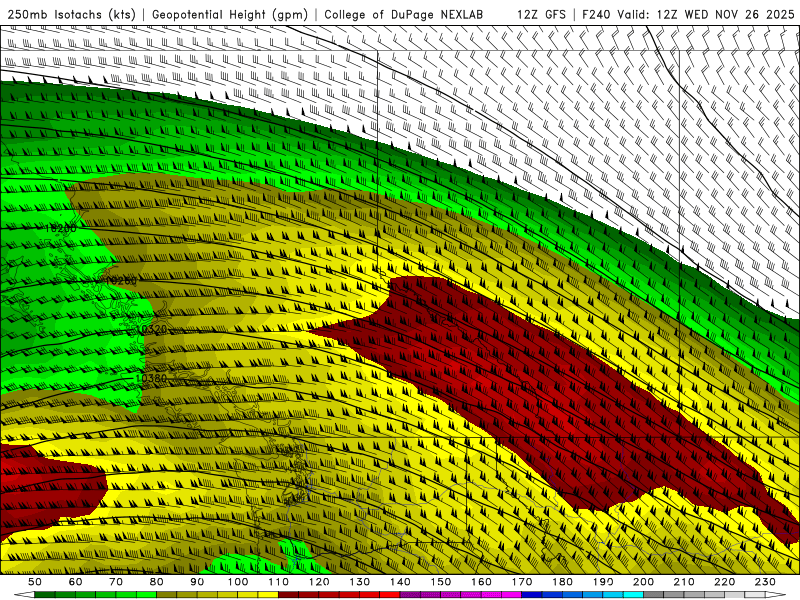Click 'College of DuPage NEXLAB' header text
Screen dimensions: 800x600
pyautogui.click(x=403, y=14)
